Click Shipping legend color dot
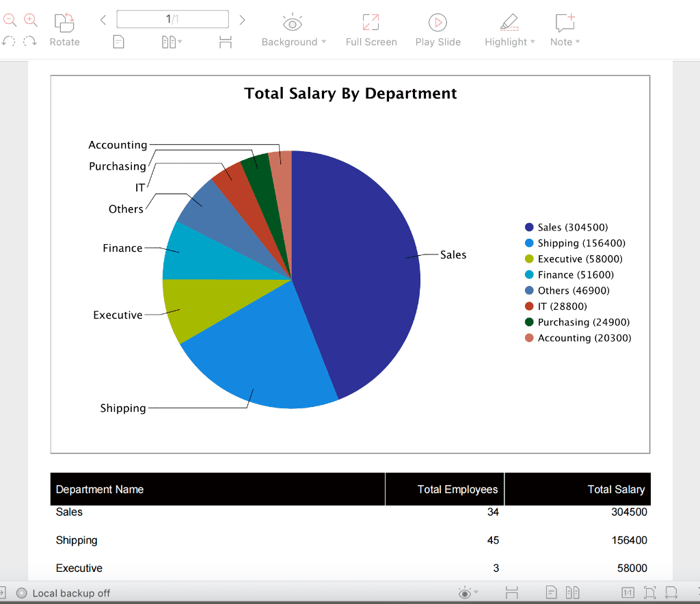 click(529, 243)
